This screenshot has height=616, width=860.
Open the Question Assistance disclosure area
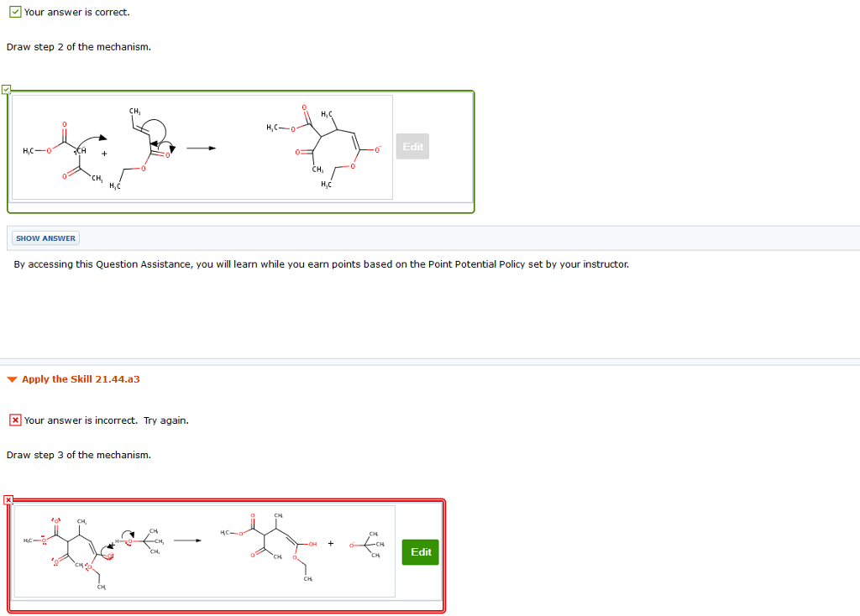(x=45, y=238)
